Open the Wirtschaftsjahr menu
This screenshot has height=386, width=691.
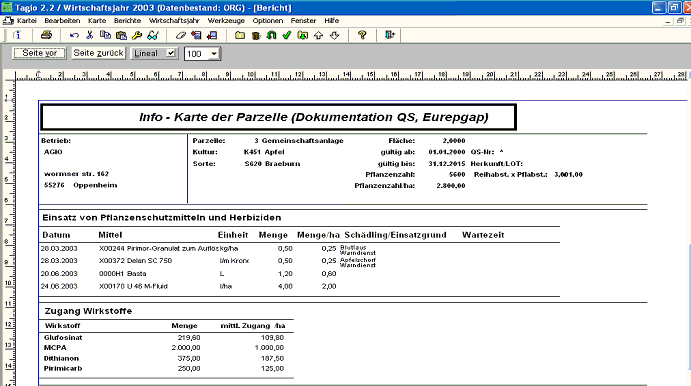tap(174, 21)
